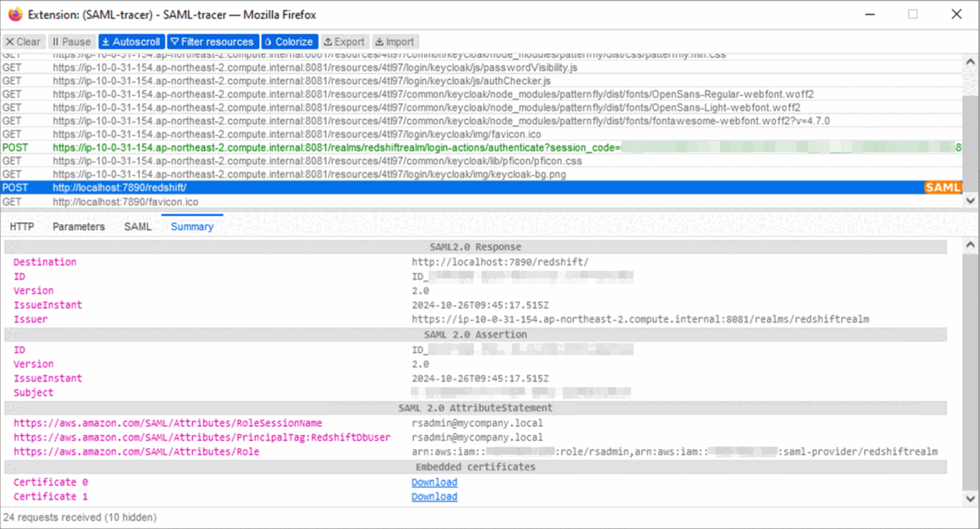Click the Destination value http://localhost:7890/redshift/
Screen dimensions: 980x529
(x=500, y=262)
